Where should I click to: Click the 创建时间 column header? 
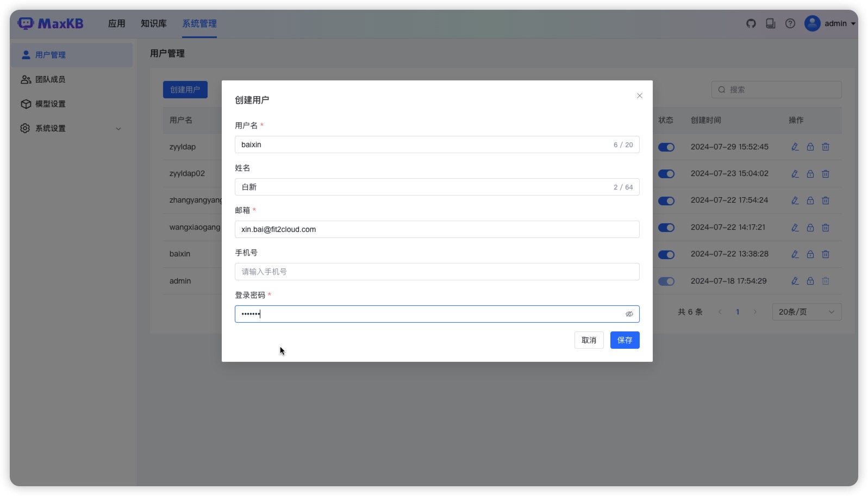click(705, 120)
